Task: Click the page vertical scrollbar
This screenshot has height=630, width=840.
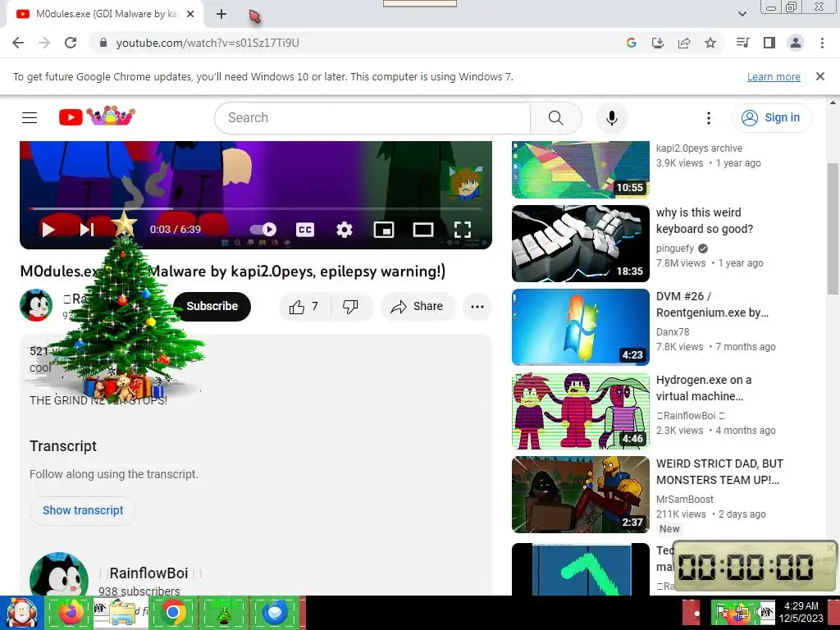Action: [833, 229]
